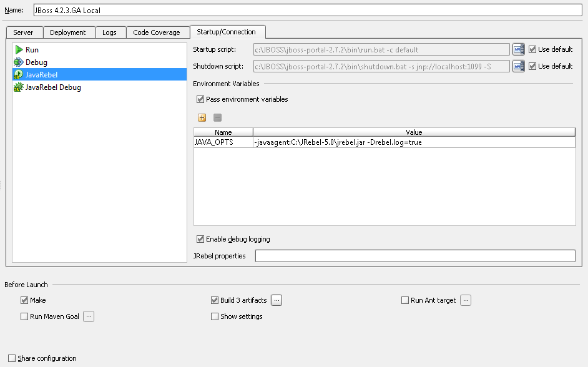Open the Code Coverage tab
Screen dimensions: 588x367
point(156,32)
